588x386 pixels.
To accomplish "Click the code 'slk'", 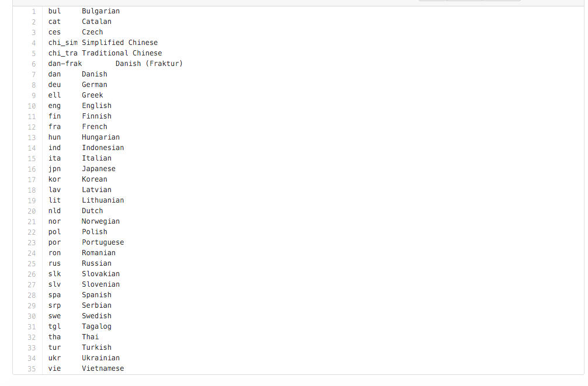I will [54, 274].
